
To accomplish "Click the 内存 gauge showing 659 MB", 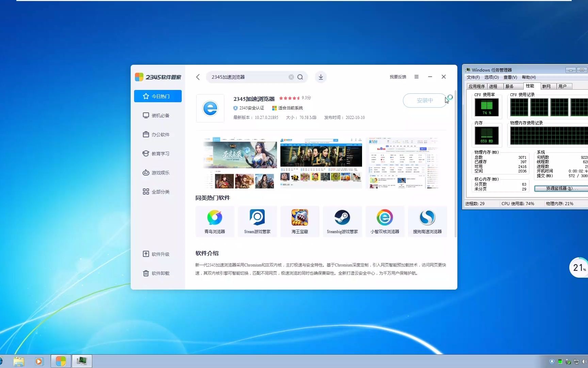I will 487,135.
